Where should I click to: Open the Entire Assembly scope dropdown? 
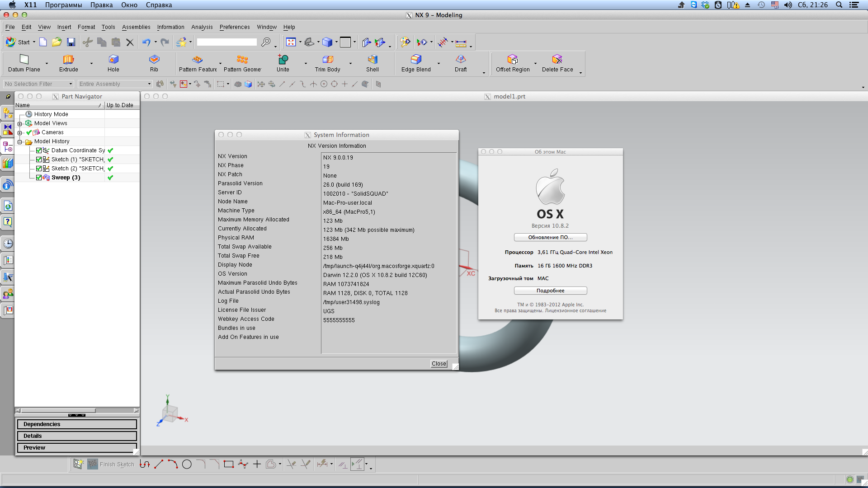[115, 84]
